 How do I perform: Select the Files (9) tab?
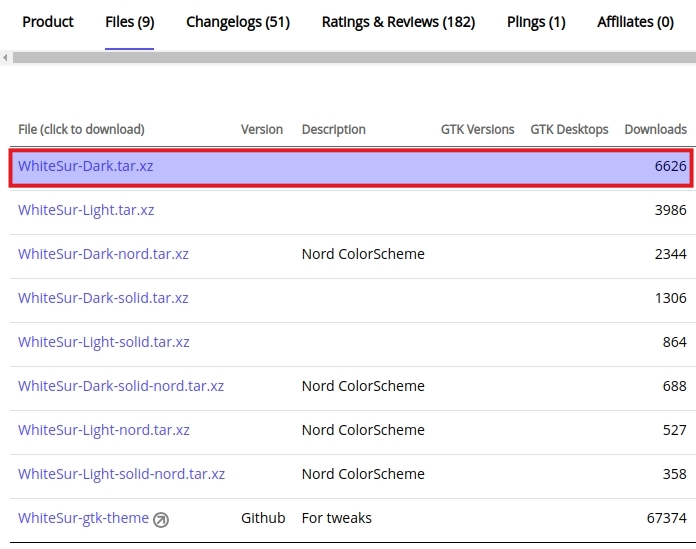pyautogui.click(x=130, y=22)
